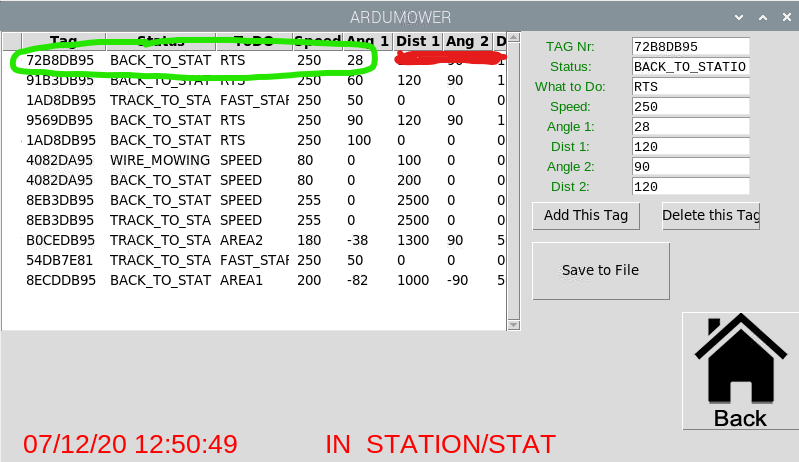Select tag 4082DA95 with WIRE_MOWING status

[254, 160]
